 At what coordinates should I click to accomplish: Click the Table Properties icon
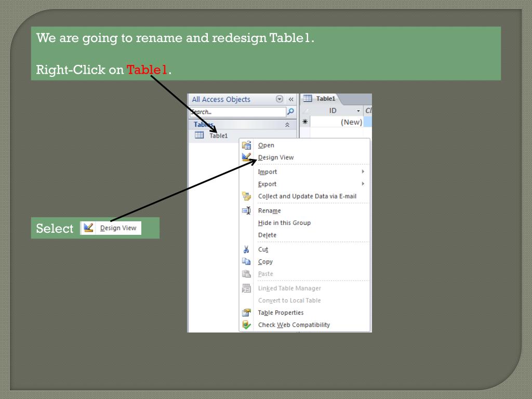246,312
